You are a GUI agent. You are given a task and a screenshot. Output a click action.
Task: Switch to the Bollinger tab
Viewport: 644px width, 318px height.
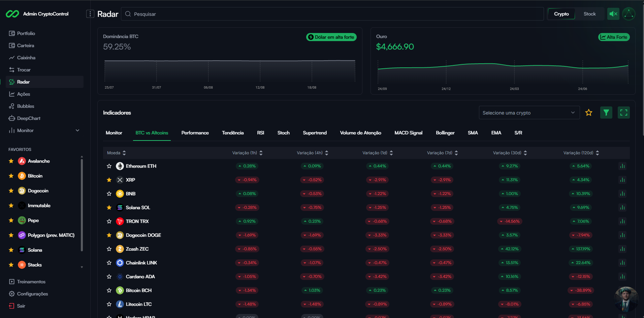(x=445, y=133)
